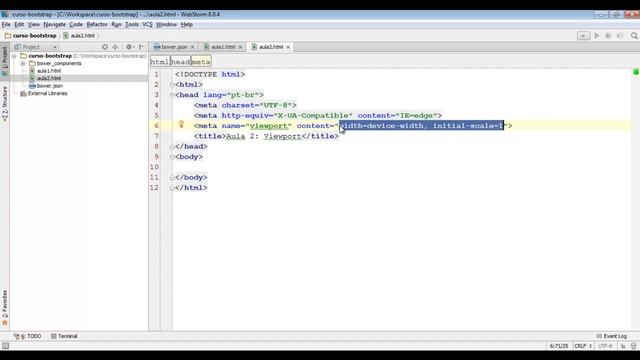The height and width of the screenshot is (360, 640).
Task: Click the Run (play) icon in toolbar
Action: point(597,36)
